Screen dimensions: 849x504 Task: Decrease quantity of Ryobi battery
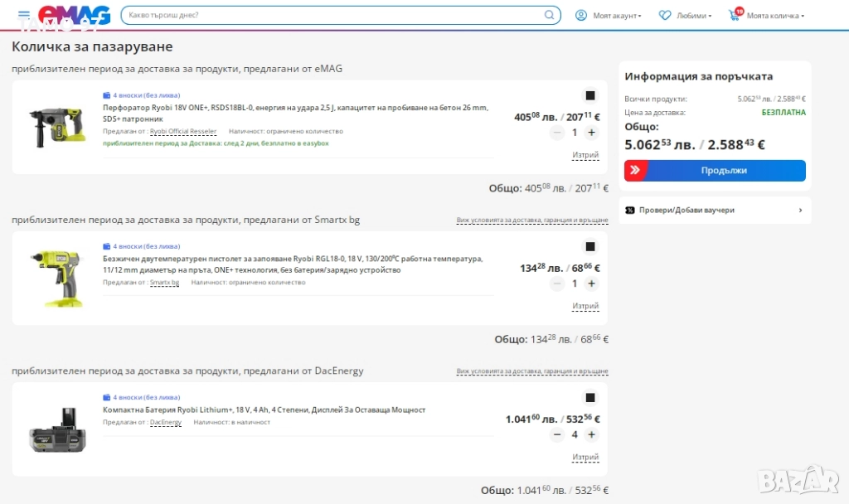click(557, 434)
